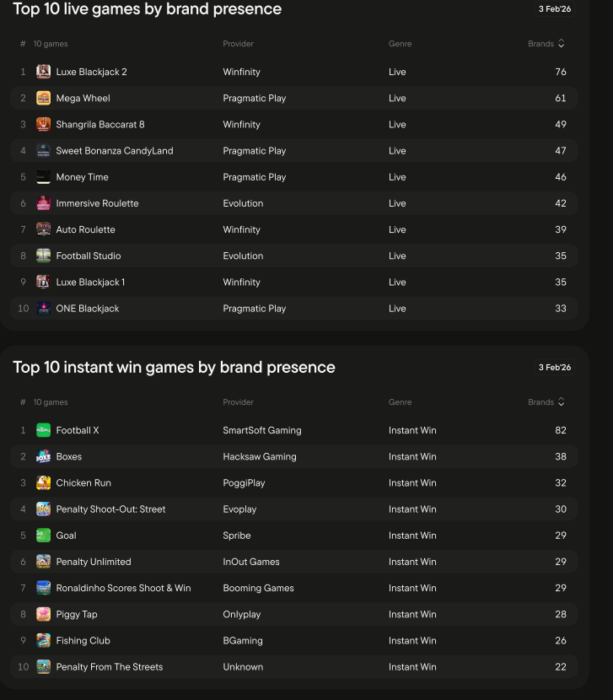Viewport: 613px width, 700px height.
Task: Open the Football Studio game icon
Action: 43,256
